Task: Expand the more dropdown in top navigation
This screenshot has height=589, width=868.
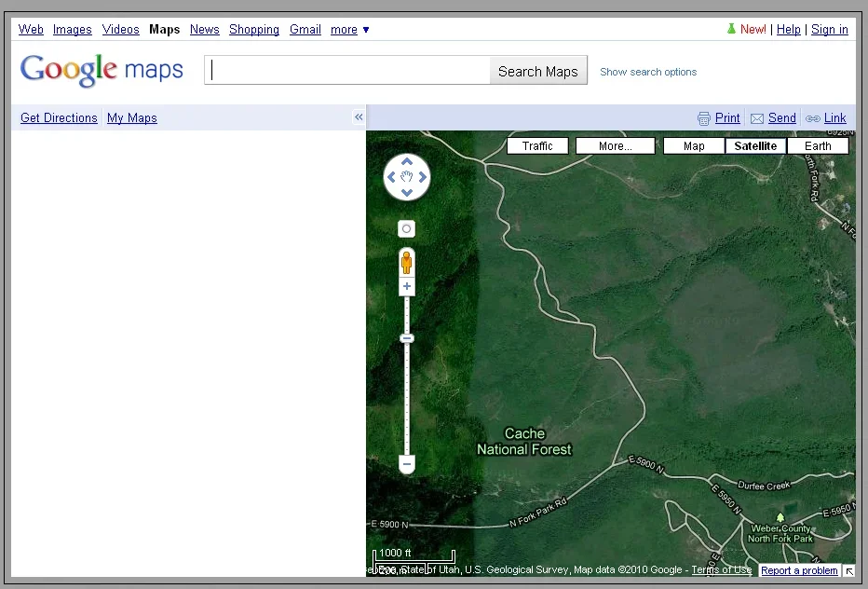Action: pos(349,30)
